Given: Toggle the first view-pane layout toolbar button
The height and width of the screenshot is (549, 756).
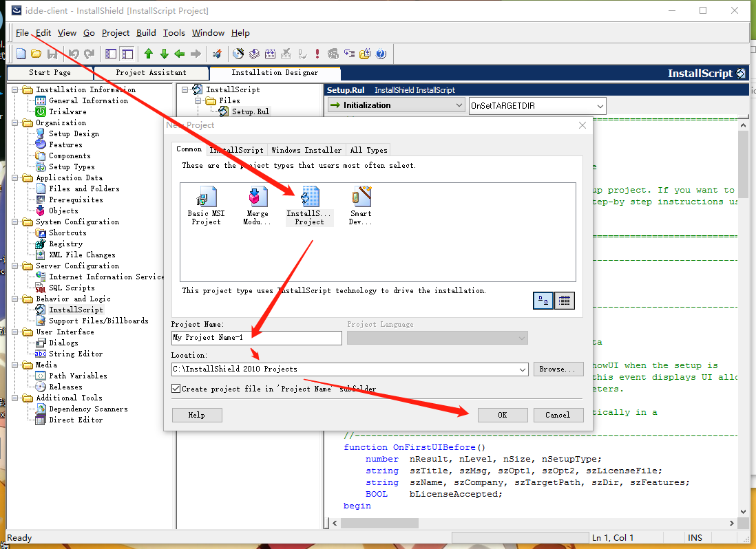Looking at the screenshot, I should point(111,54).
